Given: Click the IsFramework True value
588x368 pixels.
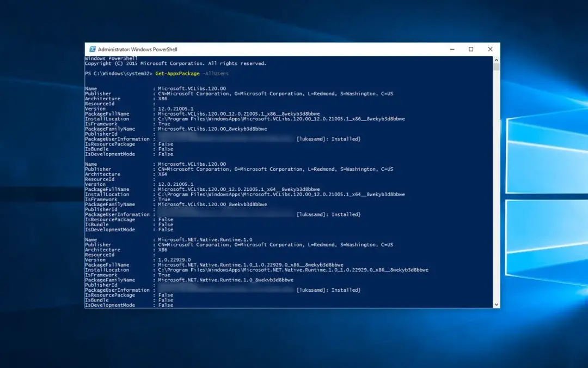Looking at the screenshot, I should point(163,124).
